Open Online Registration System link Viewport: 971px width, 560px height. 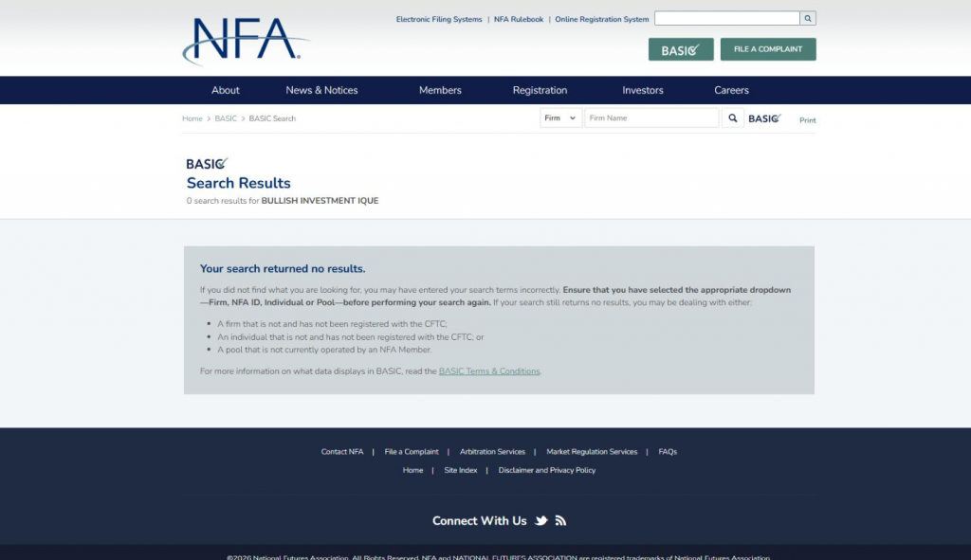point(602,19)
